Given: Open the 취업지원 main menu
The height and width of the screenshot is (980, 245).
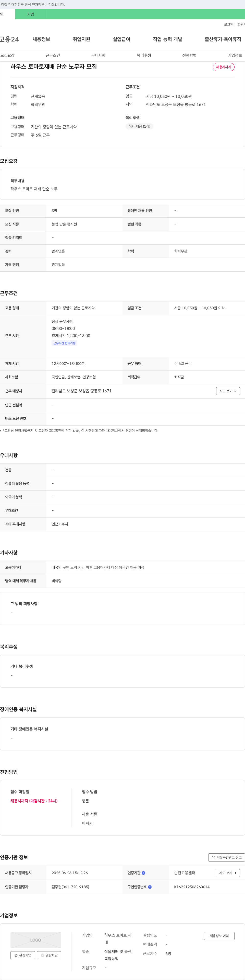Looking at the screenshot, I should click(82, 39).
